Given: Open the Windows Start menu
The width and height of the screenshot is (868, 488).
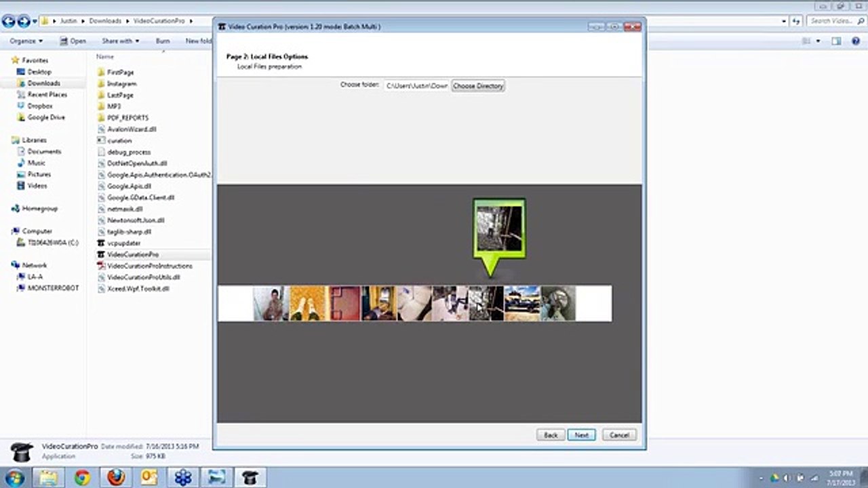Looking at the screenshot, I should pos(14,477).
